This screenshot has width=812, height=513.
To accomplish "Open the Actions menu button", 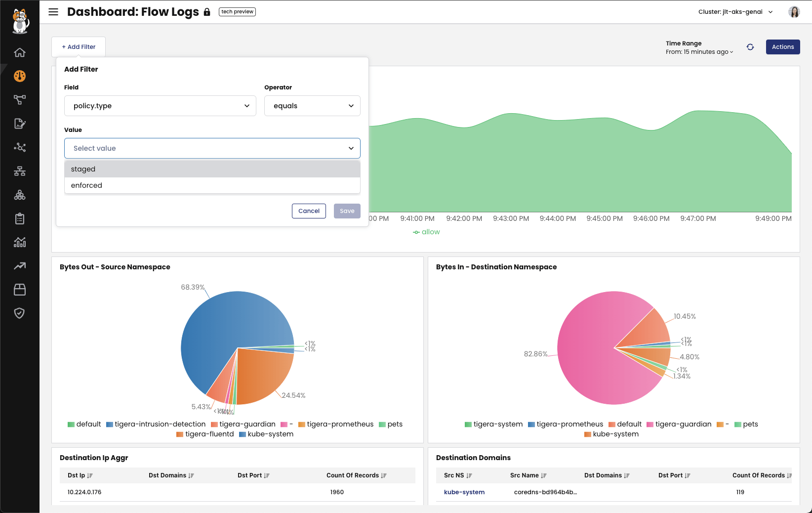I will [x=783, y=47].
